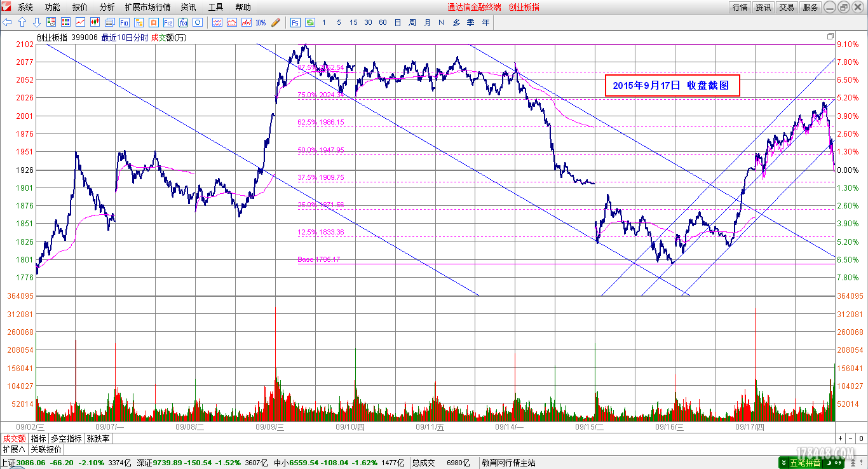The width and height of the screenshot is (868, 469).
Task: Open the intraday line chart icon
Action: coord(80,22)
